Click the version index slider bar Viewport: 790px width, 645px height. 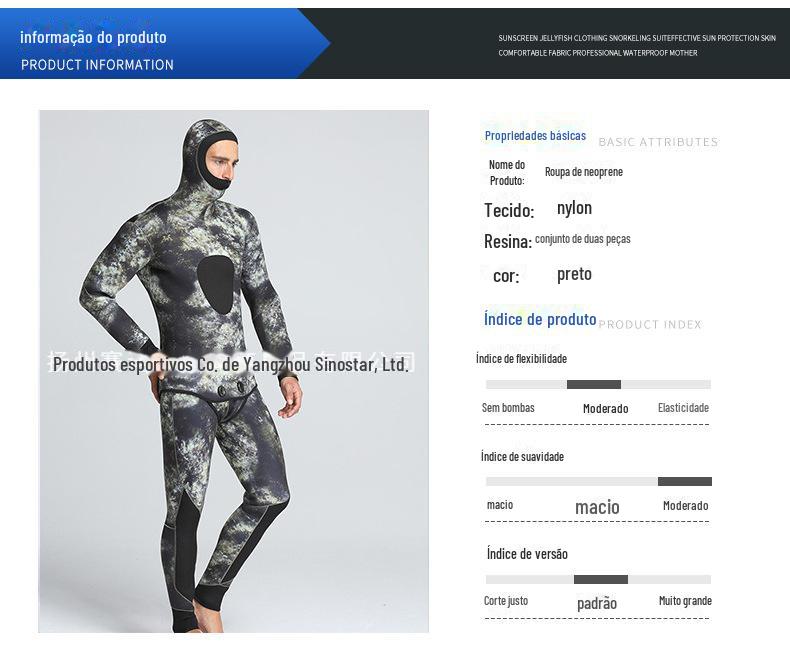598,579
